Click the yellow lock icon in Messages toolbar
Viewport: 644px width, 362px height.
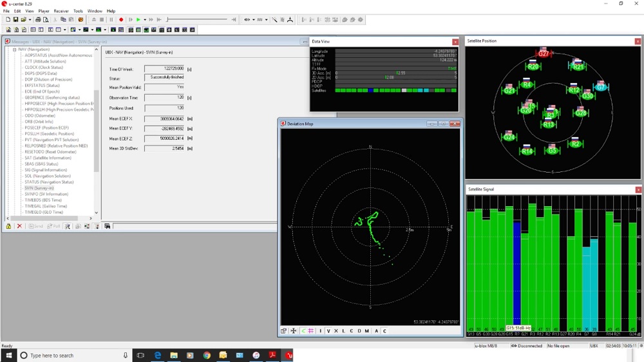(x=8, y=226)
